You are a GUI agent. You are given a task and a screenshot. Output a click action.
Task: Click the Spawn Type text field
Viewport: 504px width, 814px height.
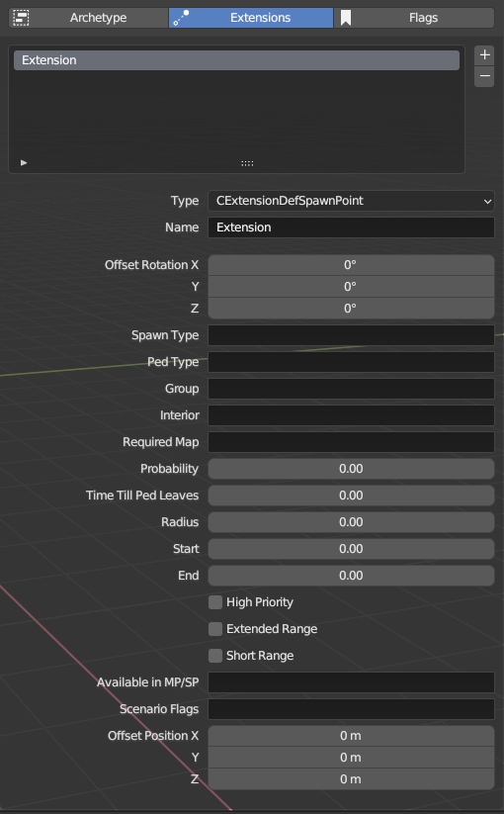coord(351,335)
